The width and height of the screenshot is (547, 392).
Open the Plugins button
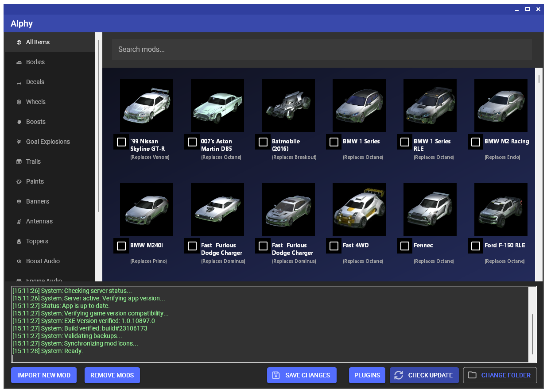tap(367, 375)
